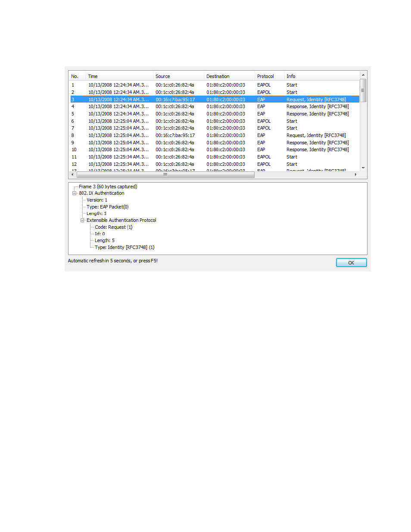Collapse the 802.1X Authentication tree node
The height and width of the screenshot is (532, 411).
click(74, 193)
